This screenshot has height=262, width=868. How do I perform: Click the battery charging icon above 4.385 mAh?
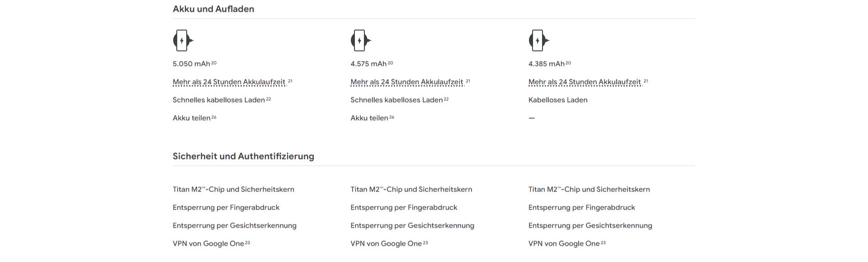539,41
